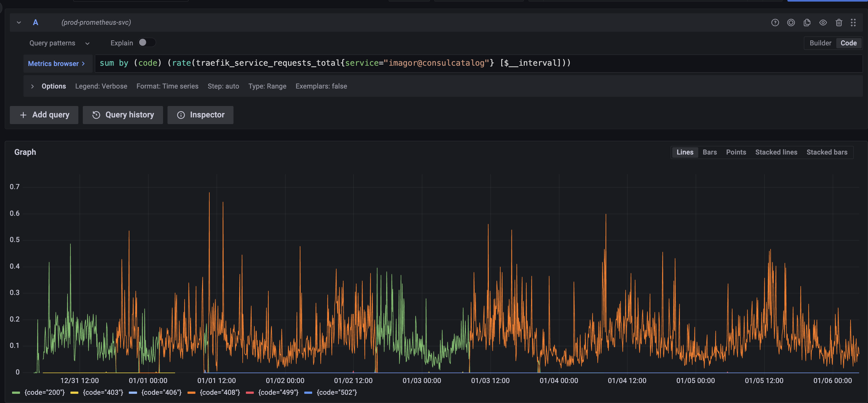Toggle query A visibility with eye icon

(823, 22)
